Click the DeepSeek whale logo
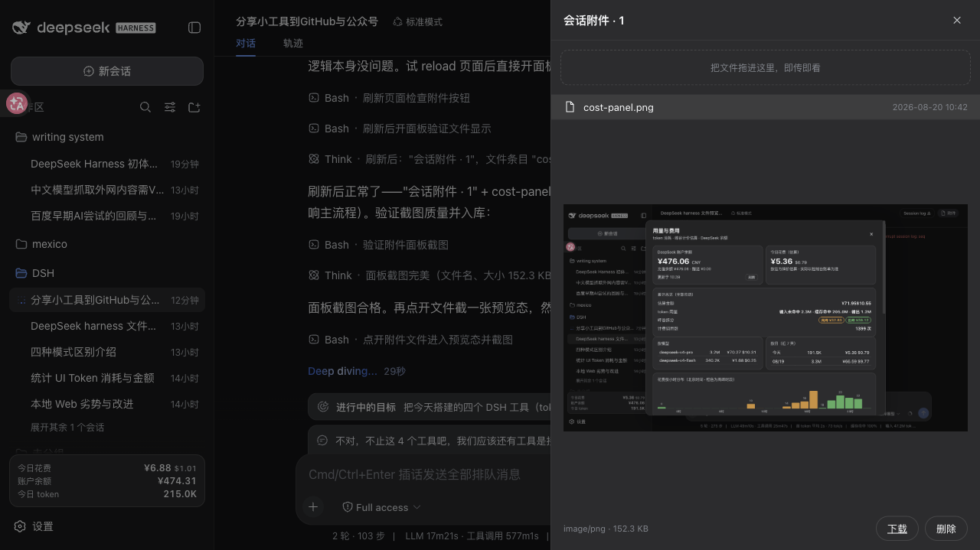 point(21,28)
